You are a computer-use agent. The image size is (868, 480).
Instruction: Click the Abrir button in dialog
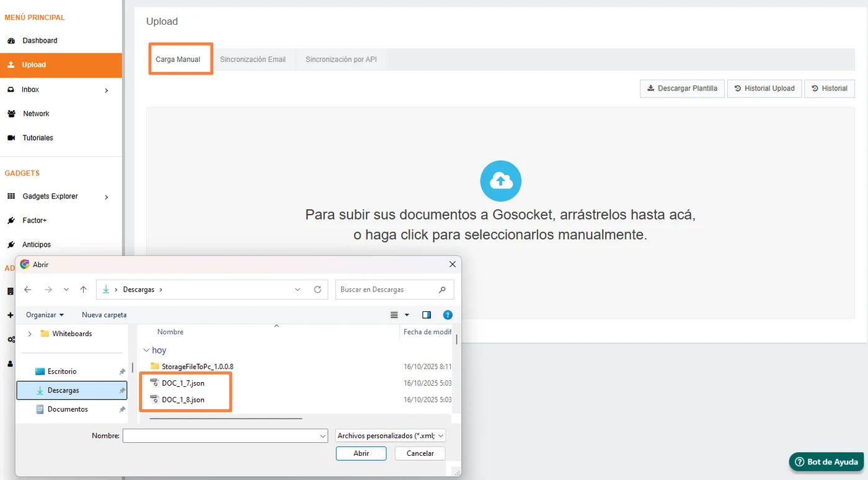click(361, 453)
